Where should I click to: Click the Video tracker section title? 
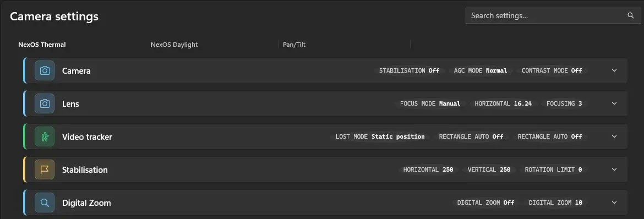tap(87, 137)
